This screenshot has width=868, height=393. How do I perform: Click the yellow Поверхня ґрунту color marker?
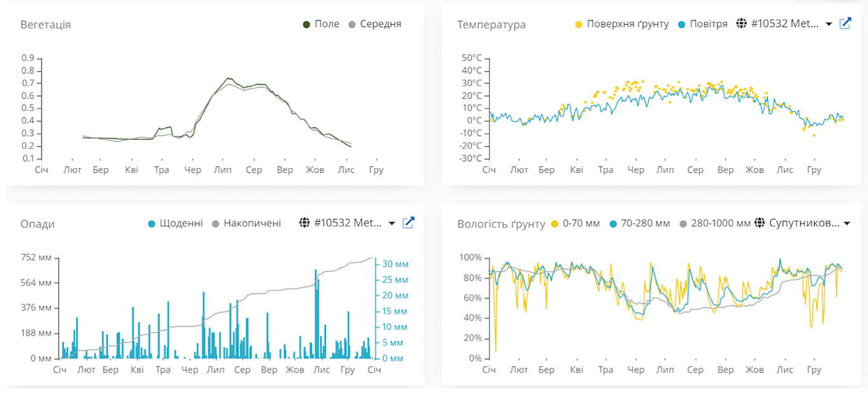click(578, 24)
